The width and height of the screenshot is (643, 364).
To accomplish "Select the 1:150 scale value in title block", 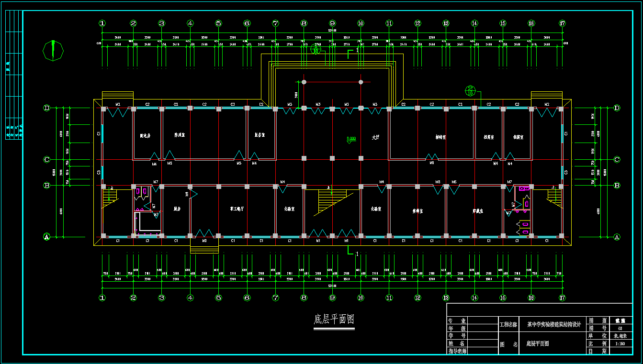I will click(x=620, y=343).
